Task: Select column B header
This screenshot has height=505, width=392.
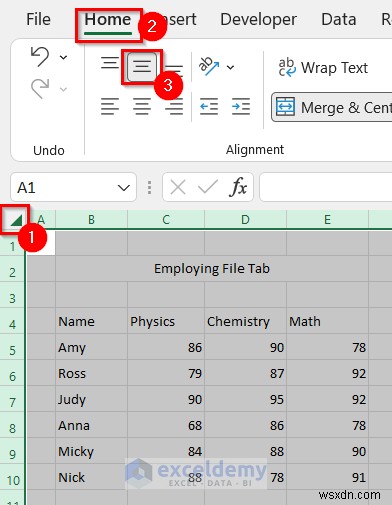Action: coord(91,220)
